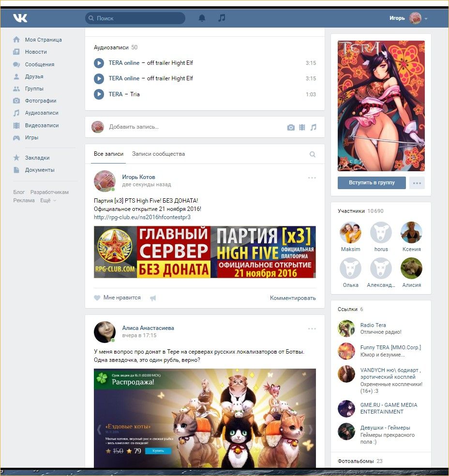
Task: Click Комментировать on Игорь's post
Action: tap(293, 298)
